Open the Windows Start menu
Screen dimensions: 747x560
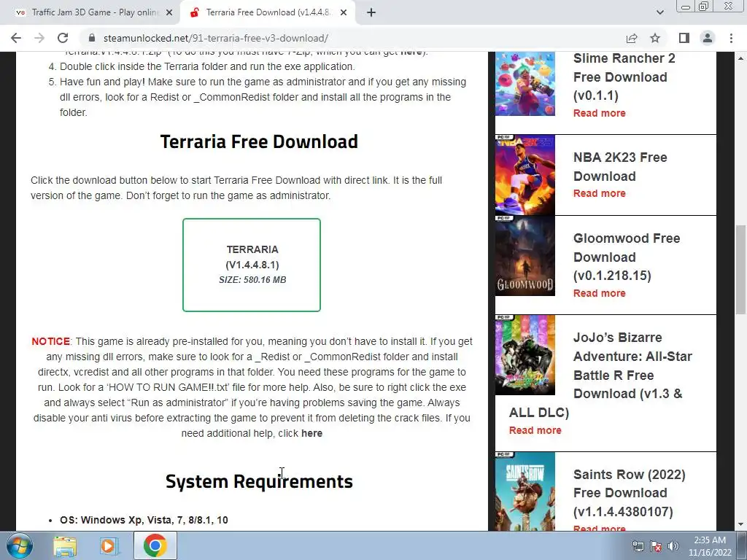pyautogui.click(x=19, y=545)
